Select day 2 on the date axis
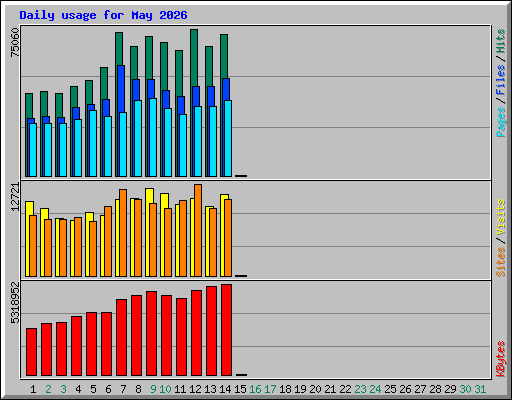 [48, 389]
